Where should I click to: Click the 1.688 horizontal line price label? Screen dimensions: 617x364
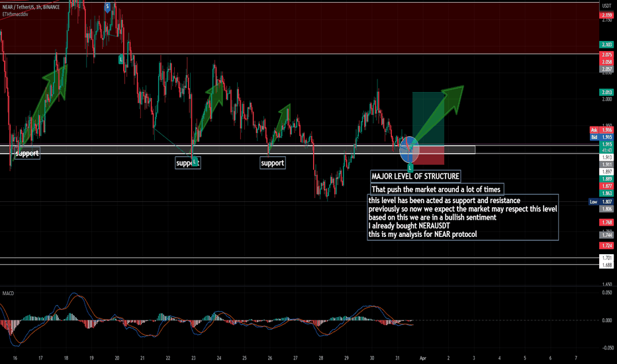(x=607, y=265)
